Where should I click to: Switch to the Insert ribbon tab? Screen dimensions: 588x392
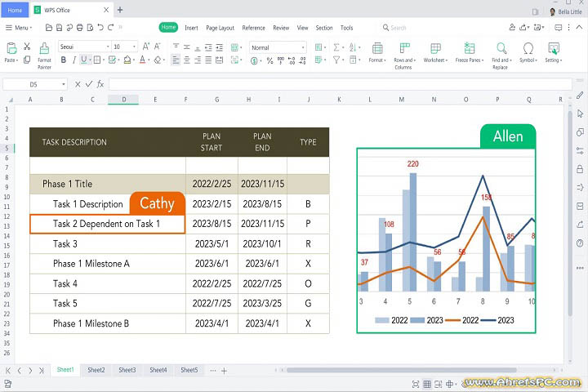(191, 28)
